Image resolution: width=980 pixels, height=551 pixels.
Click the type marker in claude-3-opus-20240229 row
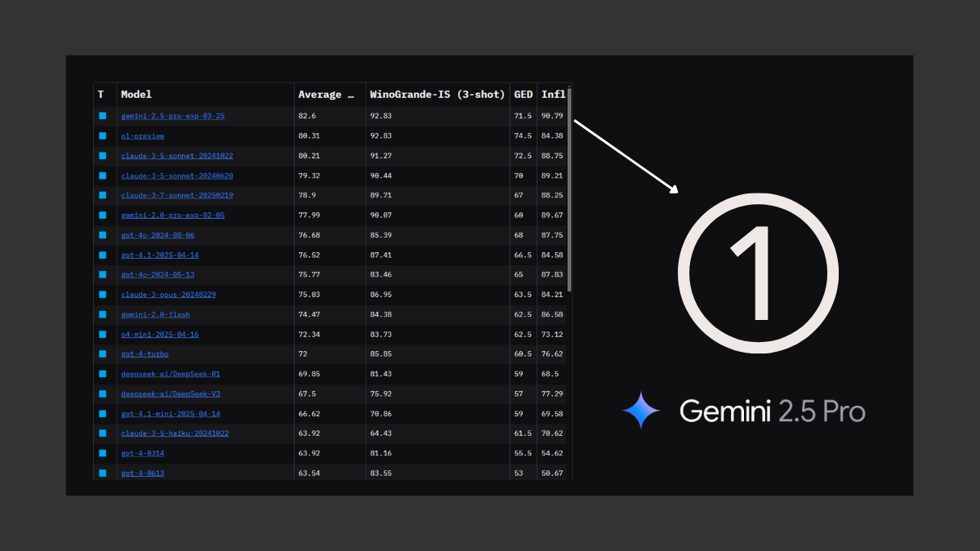103,295
